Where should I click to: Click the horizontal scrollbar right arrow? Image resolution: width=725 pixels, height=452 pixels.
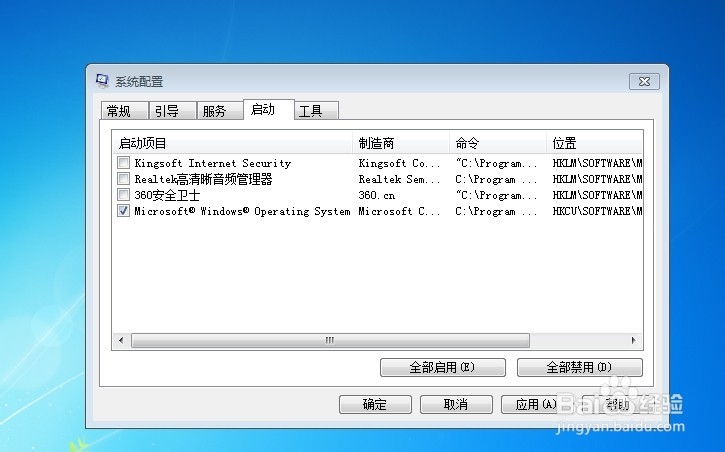point(633,341)
